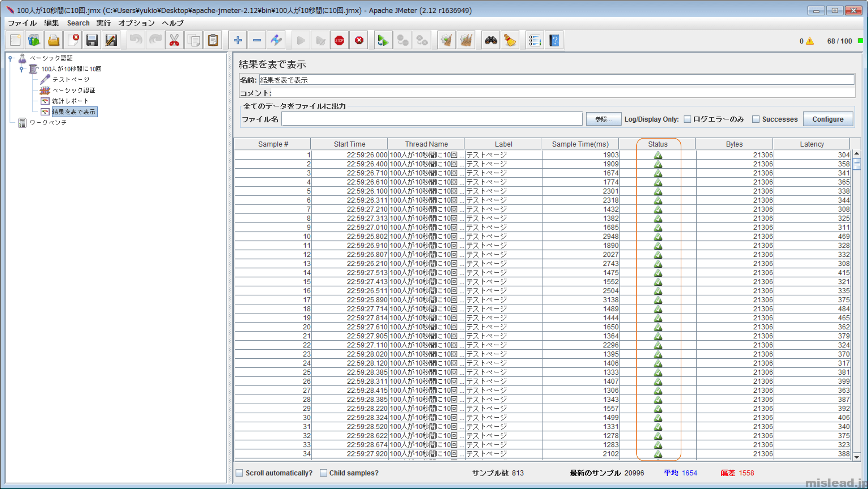Click the Clear All brooms icon
The width and height of the screenshot is (868, 489).
coord(466,40)
